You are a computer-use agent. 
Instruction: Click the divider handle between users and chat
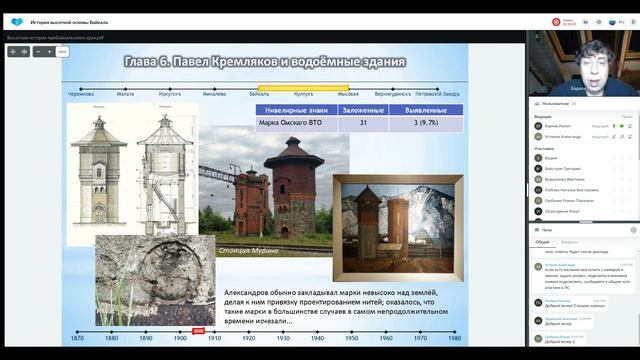(x=586, y=222)
